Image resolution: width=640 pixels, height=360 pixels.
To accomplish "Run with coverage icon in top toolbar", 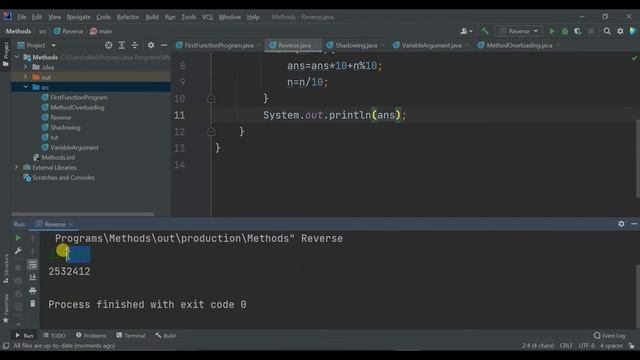I will pyautogui.click(x=578, y=31).
